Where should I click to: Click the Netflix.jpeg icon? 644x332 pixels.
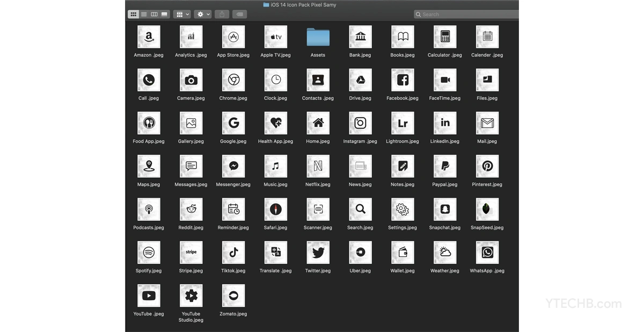318,167
